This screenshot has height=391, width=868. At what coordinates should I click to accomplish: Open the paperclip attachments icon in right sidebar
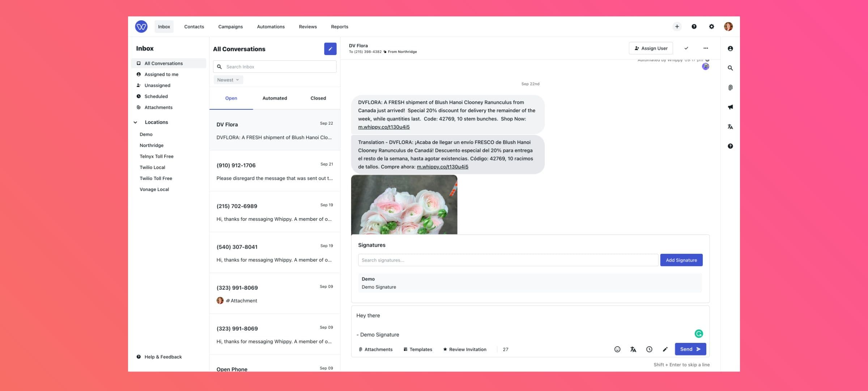[730, 88]
